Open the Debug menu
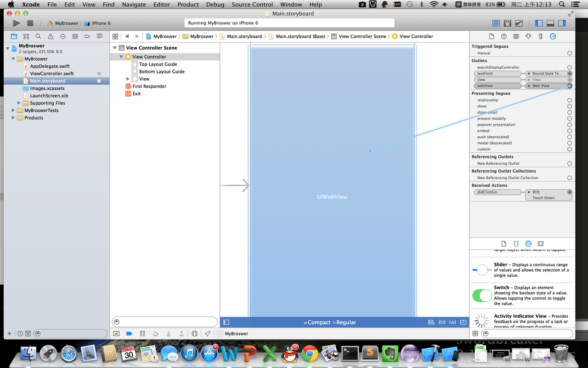This screenshot has width=588, height=368. click(x=215, y=4)
